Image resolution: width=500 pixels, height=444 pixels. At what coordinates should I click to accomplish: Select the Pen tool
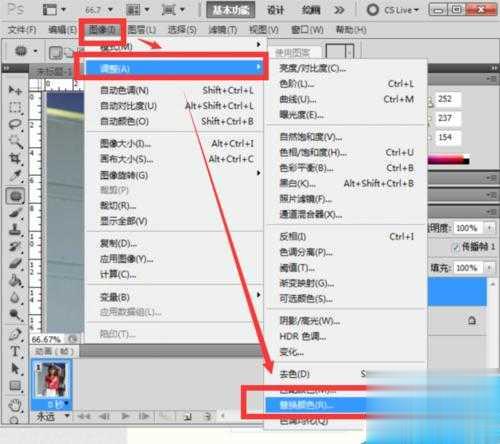tap(15, 334)
